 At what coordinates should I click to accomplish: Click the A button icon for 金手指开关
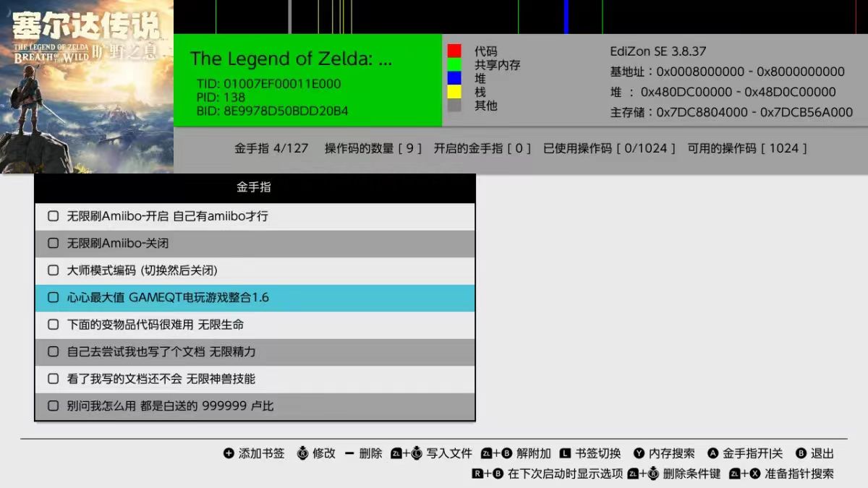pyautogui.click(x=713, y=453)
